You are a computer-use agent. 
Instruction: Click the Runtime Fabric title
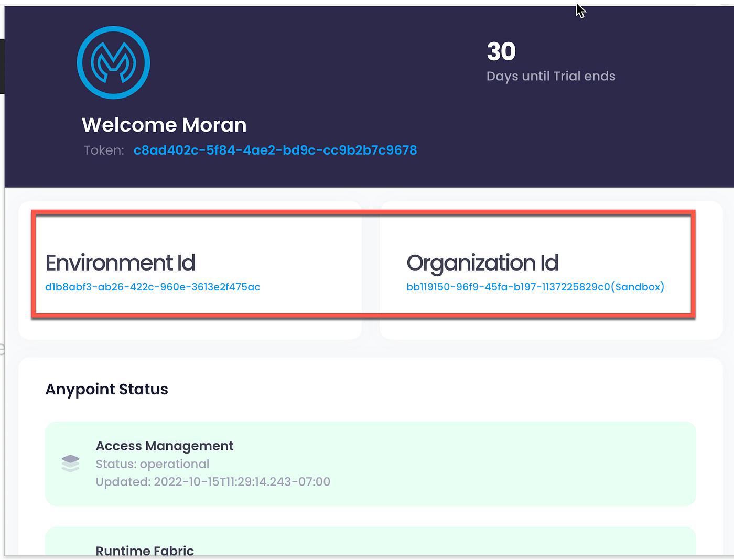tap(145, 551)
